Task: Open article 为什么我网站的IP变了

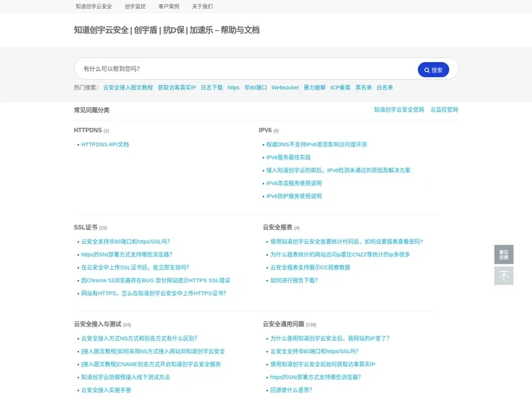Action: coord(330,338)
